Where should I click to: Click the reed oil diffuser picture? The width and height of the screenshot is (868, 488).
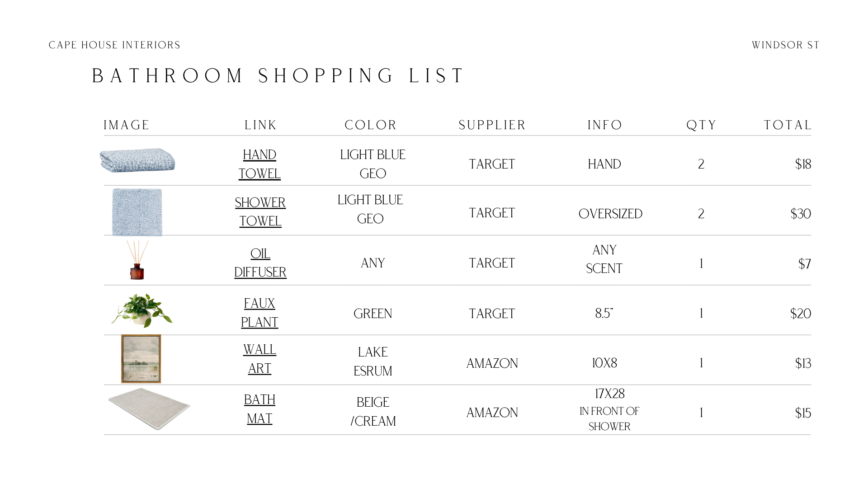tap(137, 260)
